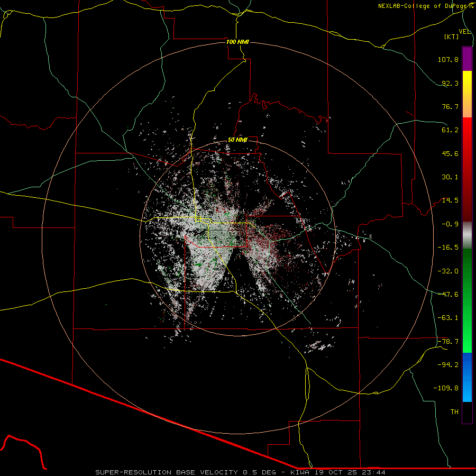Click the [KT] units label
The width and height of the screenshot is (476, 476).
click(452, 36)
